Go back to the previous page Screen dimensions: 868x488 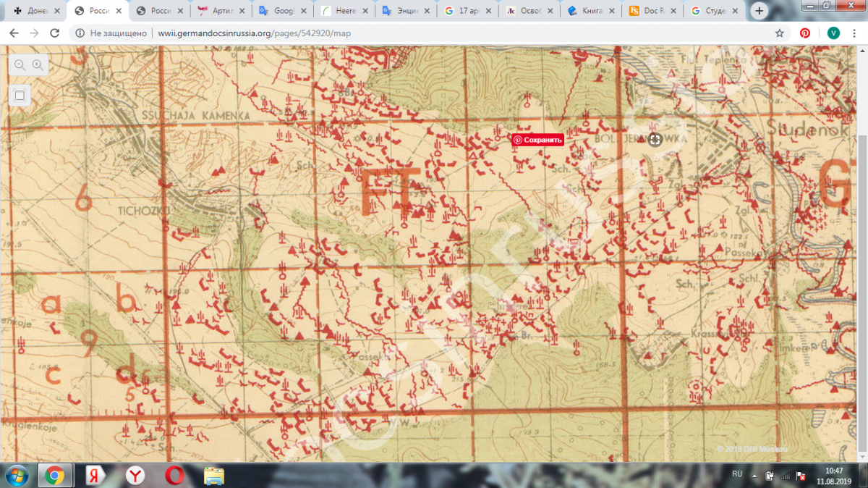[x=14, y=33]
